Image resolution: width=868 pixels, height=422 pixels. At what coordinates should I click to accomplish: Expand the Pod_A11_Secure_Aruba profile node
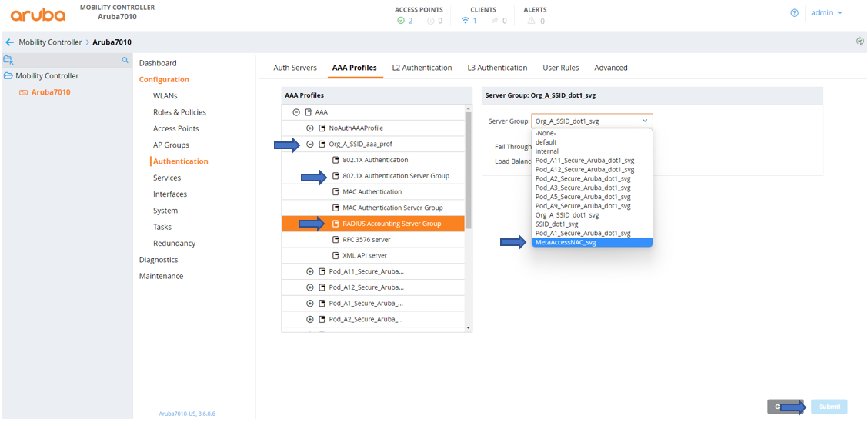[x=310, y=271]
